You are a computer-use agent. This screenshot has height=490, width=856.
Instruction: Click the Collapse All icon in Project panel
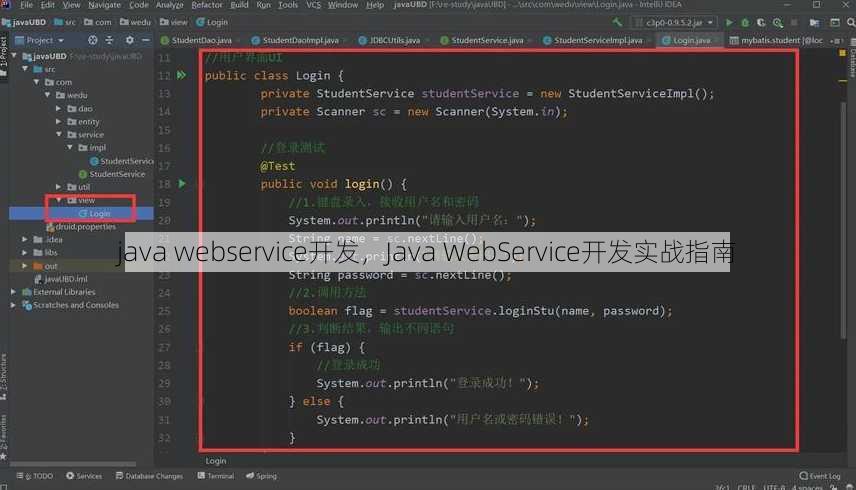109,40
